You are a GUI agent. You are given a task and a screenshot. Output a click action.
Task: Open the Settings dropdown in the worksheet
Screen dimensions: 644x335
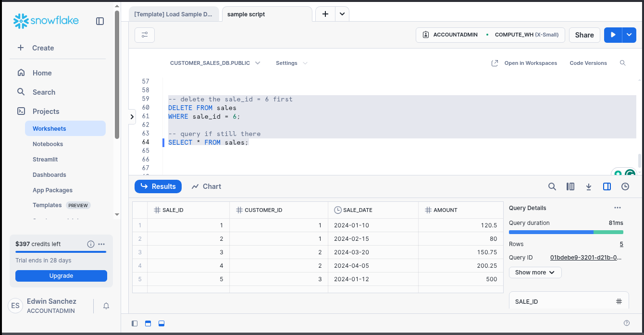pos(291,62)
